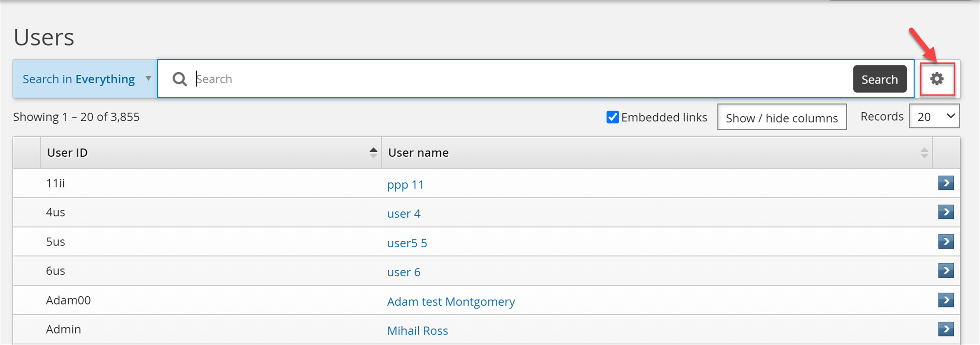Expand the Search in Everything dropdown
The image size is (980, 345).
[x=85, y=79]
